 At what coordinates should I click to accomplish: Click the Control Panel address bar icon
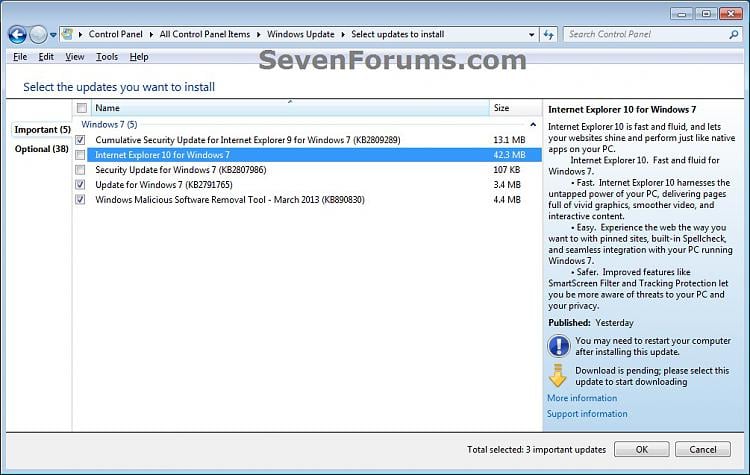[x=68, y=34]
